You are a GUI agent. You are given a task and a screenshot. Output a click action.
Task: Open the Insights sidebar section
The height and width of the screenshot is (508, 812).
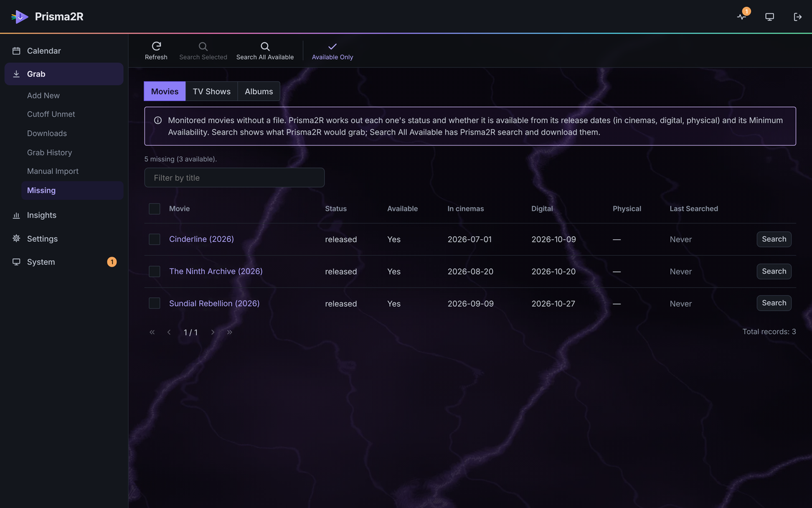click(64, 215)
